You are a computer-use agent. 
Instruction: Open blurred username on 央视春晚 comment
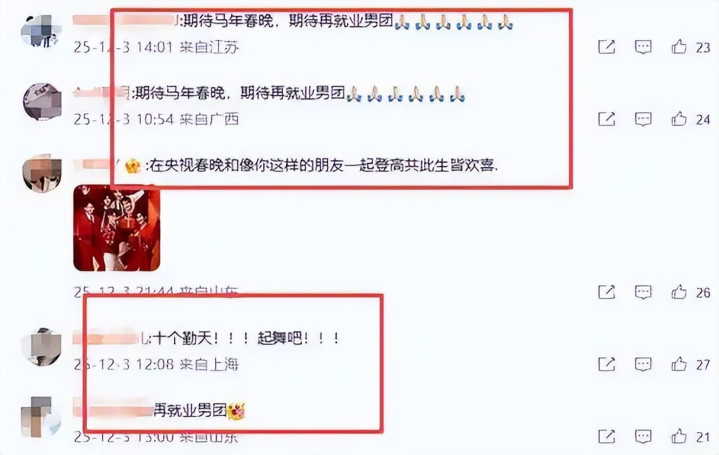96,165
